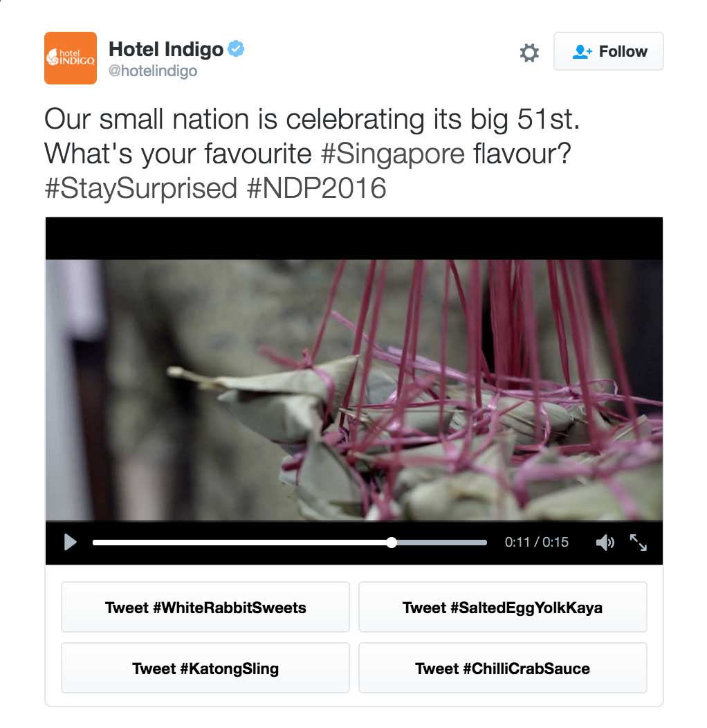707x728 pixels.
Task: Click the 0:11 / 0:15 time display
Action: 537,543
